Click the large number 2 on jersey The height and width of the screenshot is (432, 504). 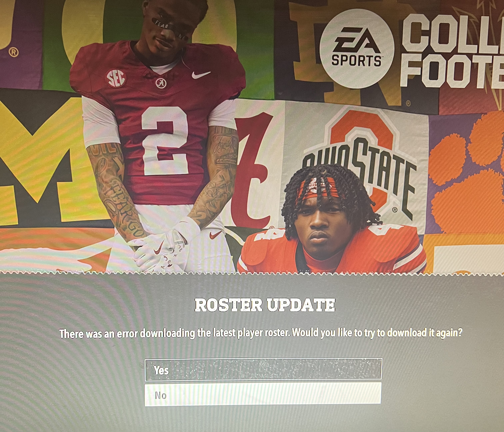[x=165, y=141]
